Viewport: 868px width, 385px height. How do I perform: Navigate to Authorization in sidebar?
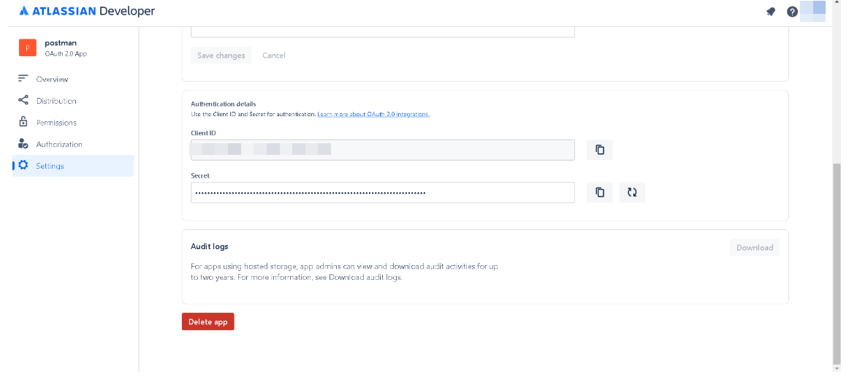tap(59, 145)
